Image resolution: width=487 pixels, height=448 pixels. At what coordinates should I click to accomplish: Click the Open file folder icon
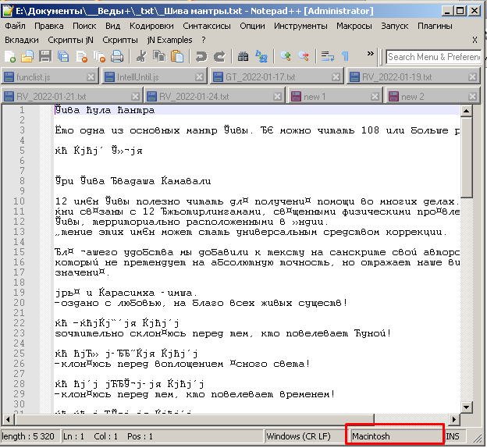point(27,56)
